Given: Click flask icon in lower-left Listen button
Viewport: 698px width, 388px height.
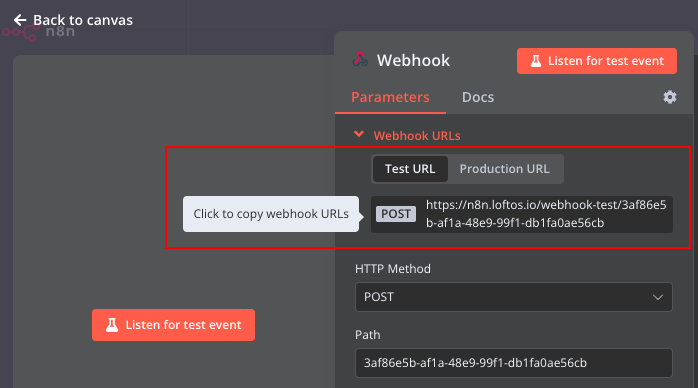Looking at the screenshot, I should click(112, 325).
